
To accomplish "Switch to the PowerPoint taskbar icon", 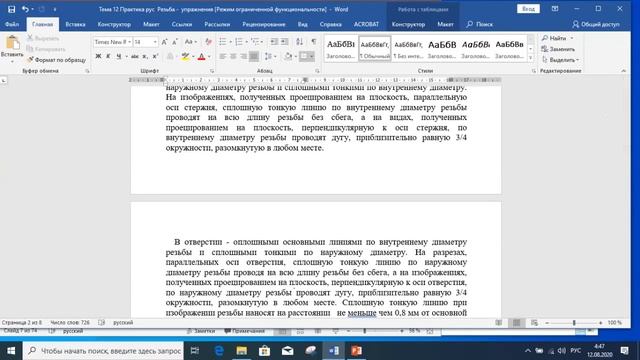I will (x=356, y=351).
